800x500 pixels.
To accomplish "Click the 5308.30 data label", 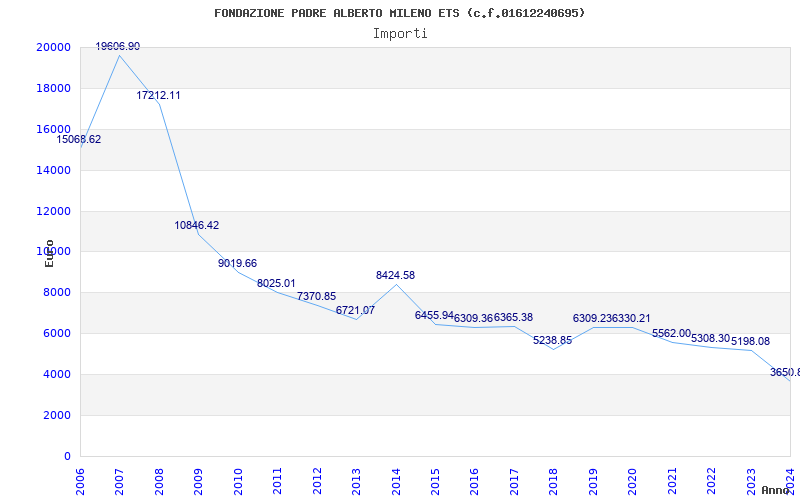I will coord(711,338).
